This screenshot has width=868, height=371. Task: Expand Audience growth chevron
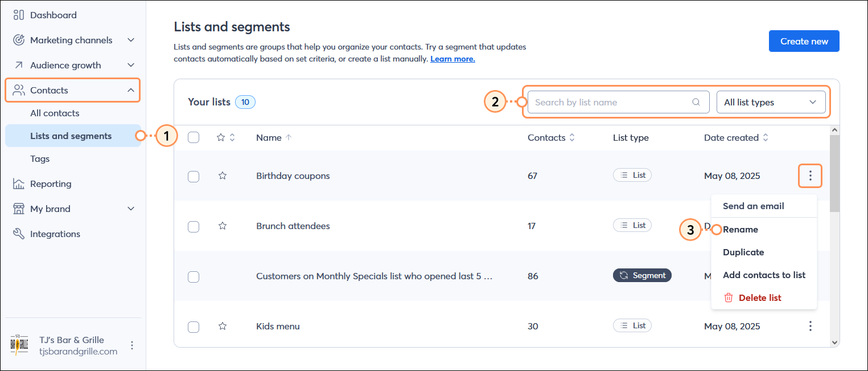[x=131, y=65]
